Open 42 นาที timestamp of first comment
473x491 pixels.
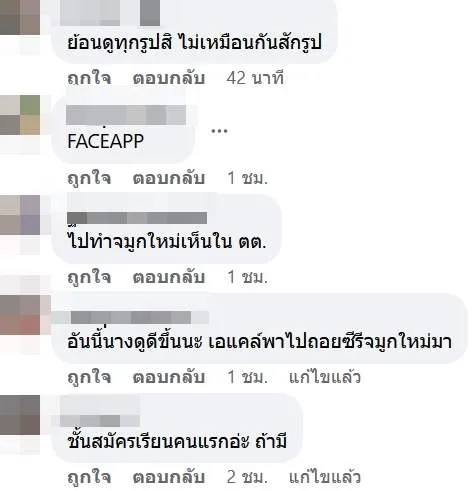(x=255, y=78)
